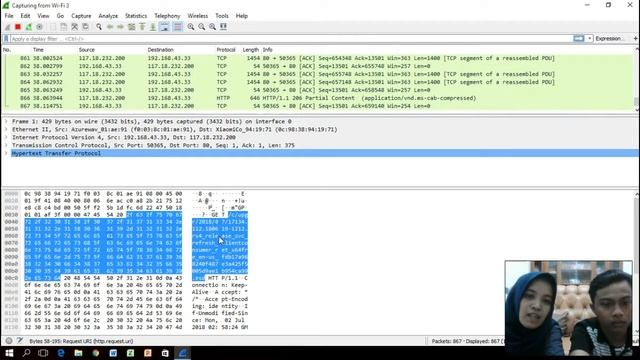The height and width of the screenshot is (360, 640).
Task: Start a new capture with shark fin icon
Action: (7, 27)
